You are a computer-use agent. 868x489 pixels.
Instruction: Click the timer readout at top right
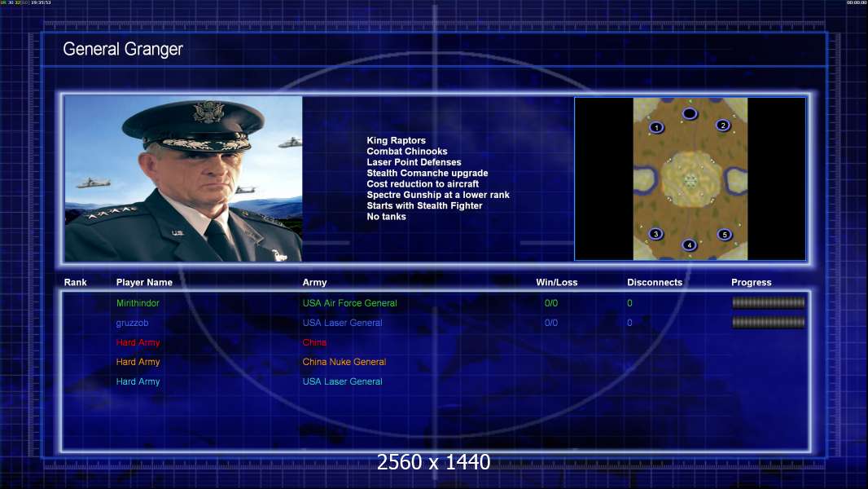click(857, 2)
